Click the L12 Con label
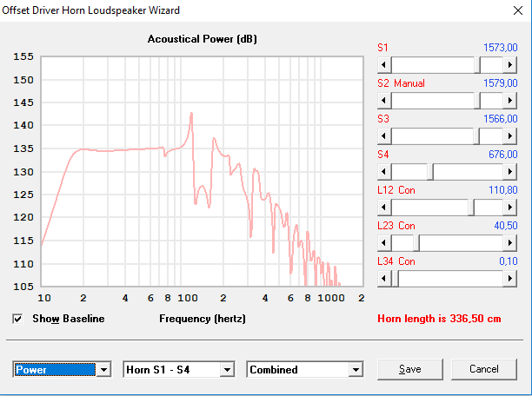This screenshot has width=532, height=396. coord(396,190)
